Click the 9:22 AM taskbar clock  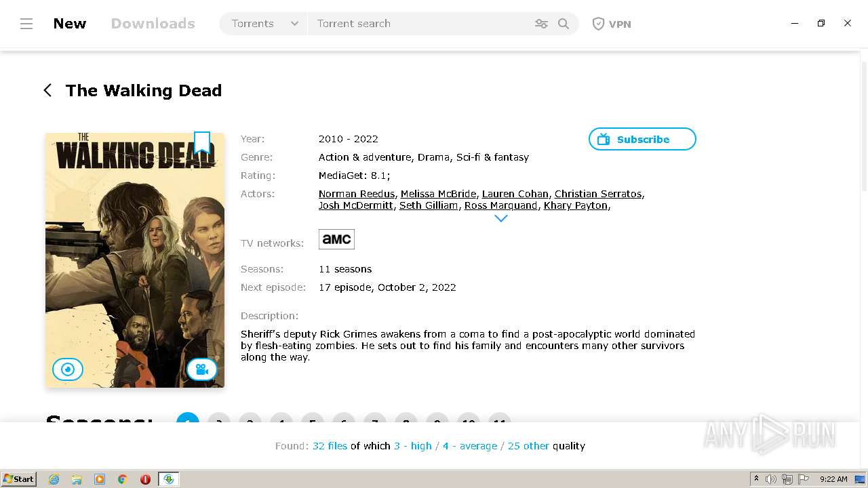pos(833,479)
